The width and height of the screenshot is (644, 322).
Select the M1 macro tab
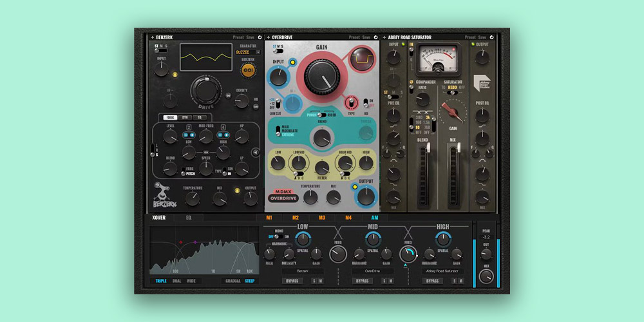coord(269,218)
